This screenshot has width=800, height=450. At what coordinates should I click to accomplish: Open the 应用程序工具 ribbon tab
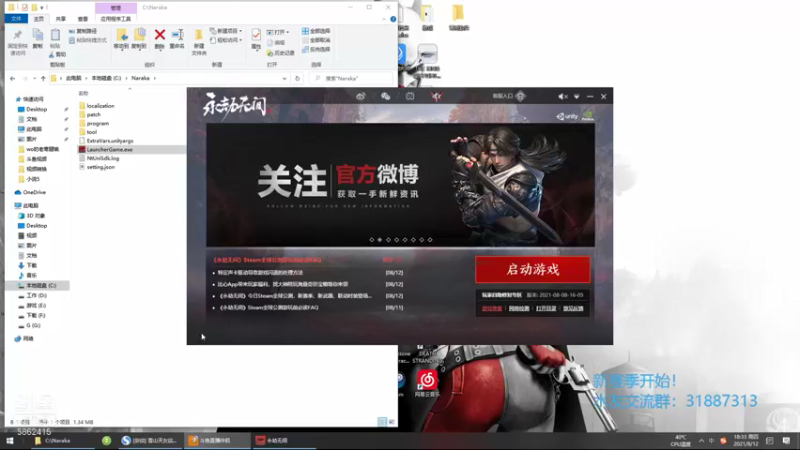point(115,19)
